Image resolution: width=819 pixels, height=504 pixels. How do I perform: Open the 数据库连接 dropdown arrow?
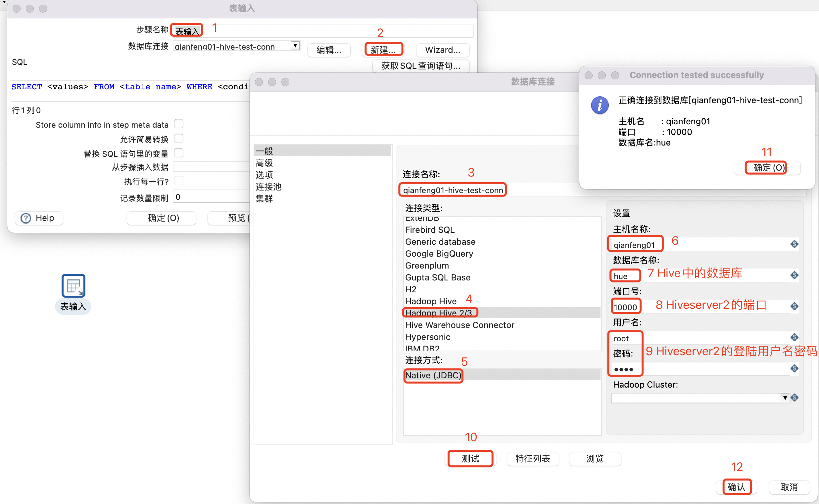[295, 45]
